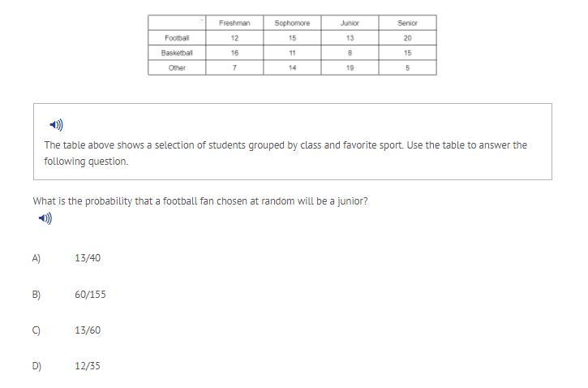Pick the 13/60 answer text

click(x=88, y=330)
